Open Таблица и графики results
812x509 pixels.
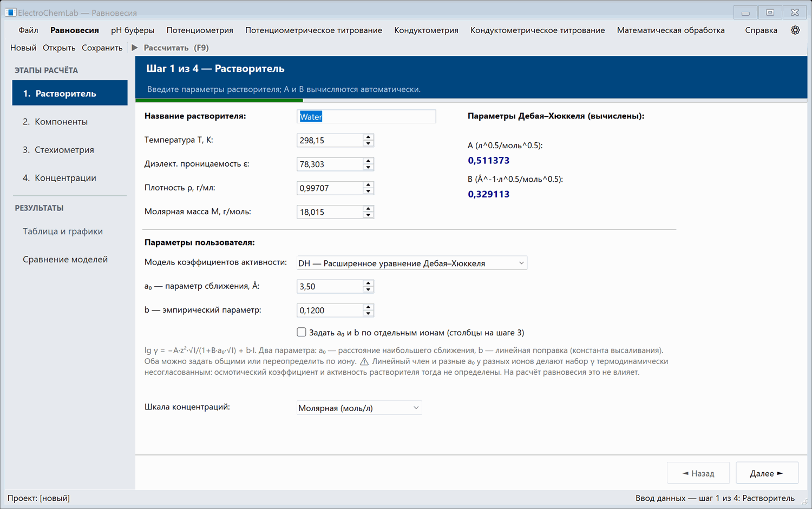pyautogui.click(x=70, y=232)
